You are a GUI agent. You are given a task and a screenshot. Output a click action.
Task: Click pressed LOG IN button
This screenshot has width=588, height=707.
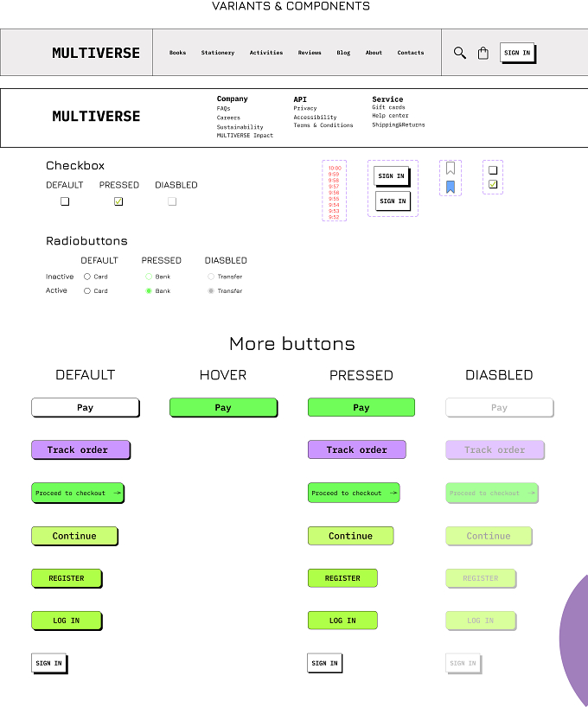pyautogui.click(x=342, y=621)
